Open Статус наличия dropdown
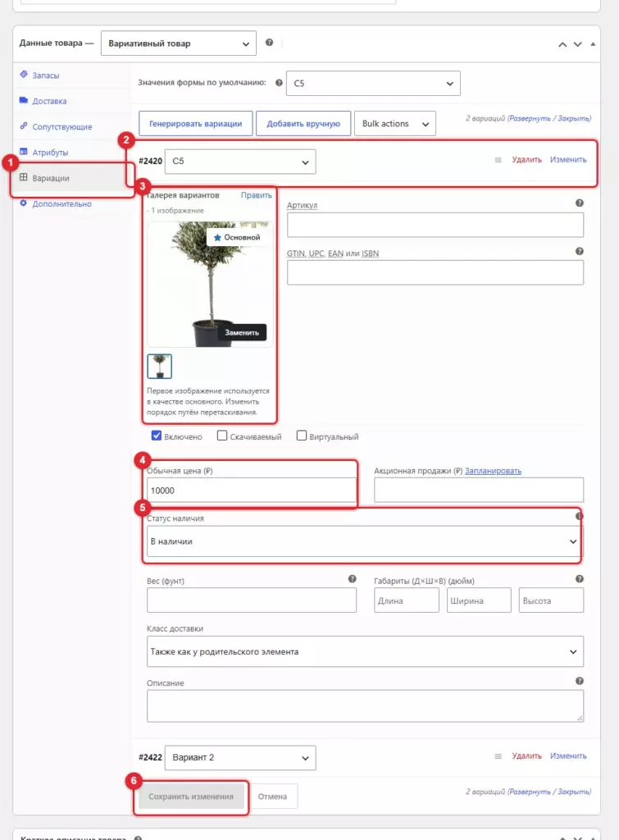619x840 pixels. coord(365,541)
